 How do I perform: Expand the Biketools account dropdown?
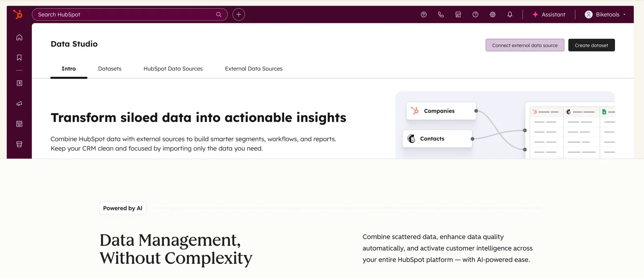605,15
